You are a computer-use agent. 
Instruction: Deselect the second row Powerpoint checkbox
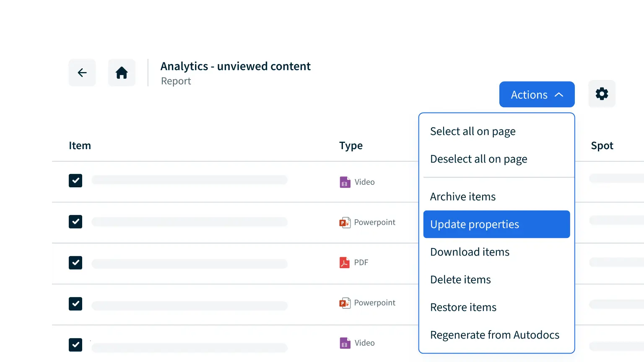pyautogui.click(x=75, y=222)
